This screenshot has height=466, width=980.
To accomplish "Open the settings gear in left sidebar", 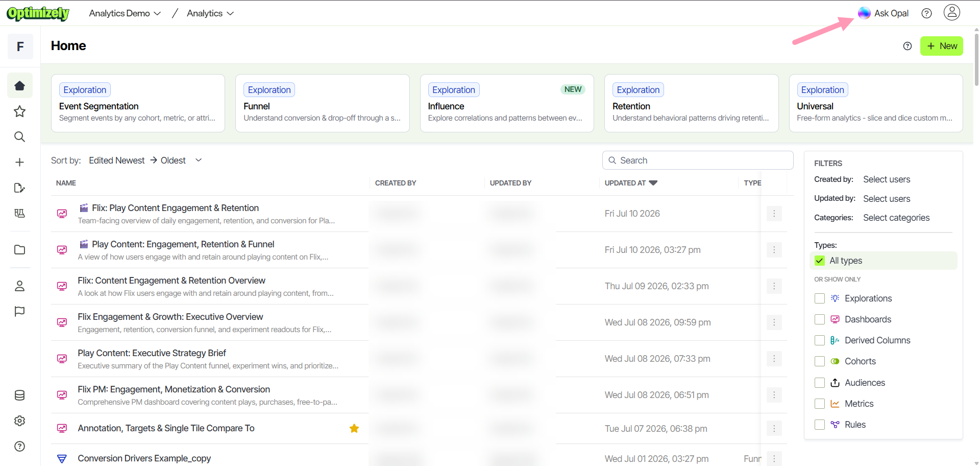I will [20, 421].
